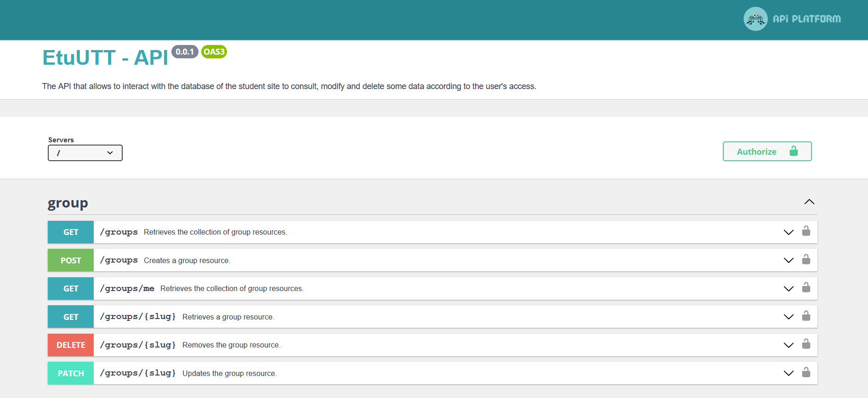Click 'Creates a group resource.' description

coord(187,261)
